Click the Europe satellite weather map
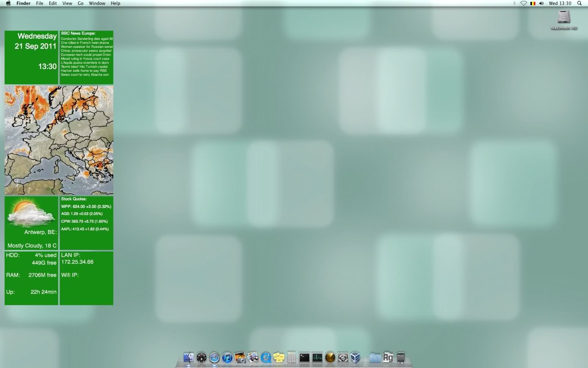Viewport: 588px width, 368px height. coord(59,140)
